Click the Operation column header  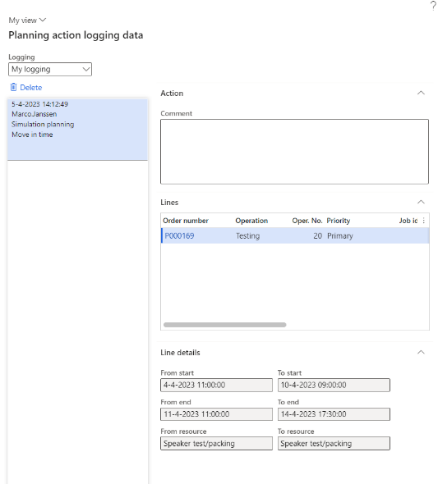point(252,221)
